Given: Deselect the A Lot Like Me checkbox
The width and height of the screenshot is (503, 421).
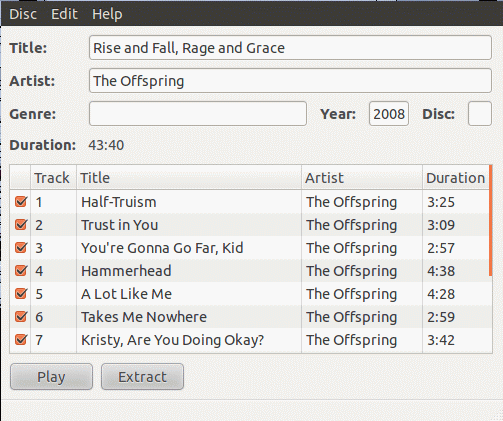Looking at the screenshot, I should [x=21, y=293].
